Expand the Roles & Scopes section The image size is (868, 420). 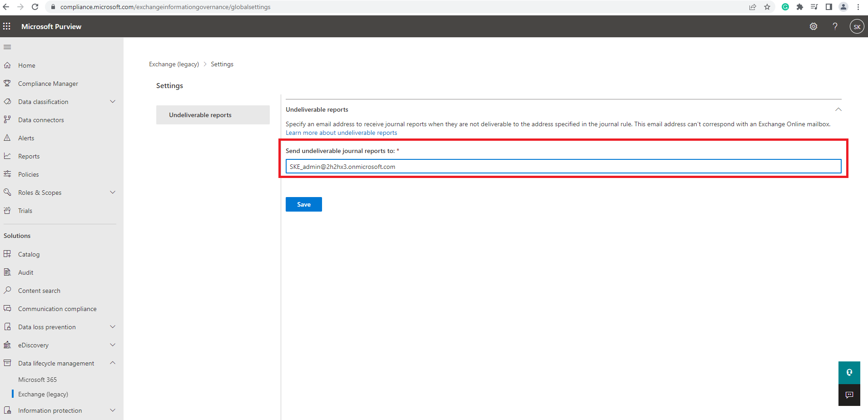pyautogui.click(x=113, y=193)
